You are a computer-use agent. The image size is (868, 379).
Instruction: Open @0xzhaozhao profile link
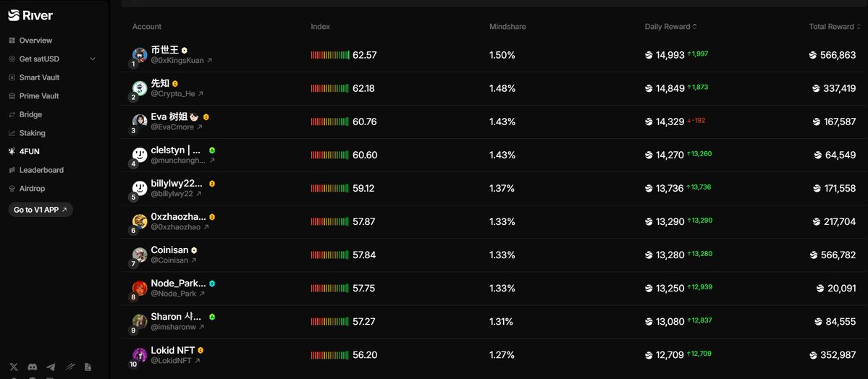point(180,227)
